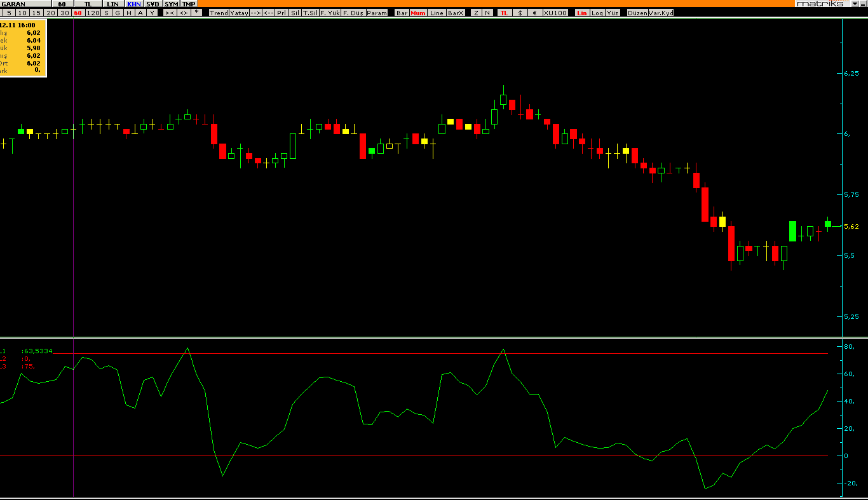Click the N toolbar button
The height and width of the screenshot is (500, 868).
click(x=487, y=13)
